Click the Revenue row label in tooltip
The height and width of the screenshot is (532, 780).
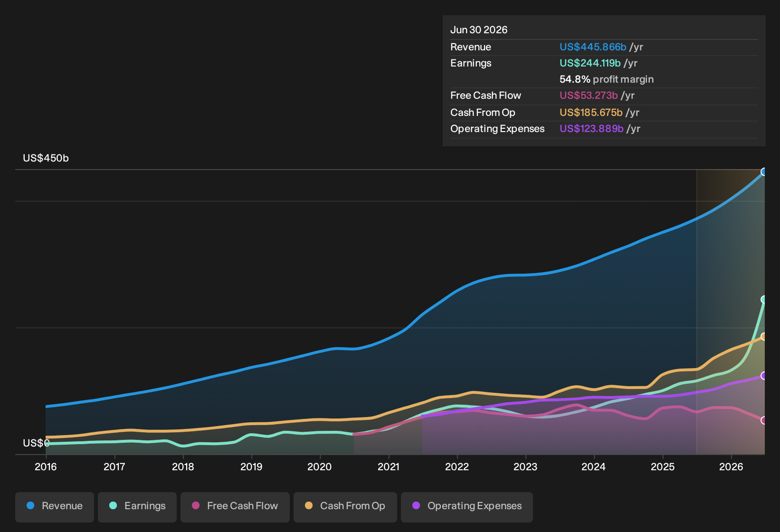click(471, 47)
